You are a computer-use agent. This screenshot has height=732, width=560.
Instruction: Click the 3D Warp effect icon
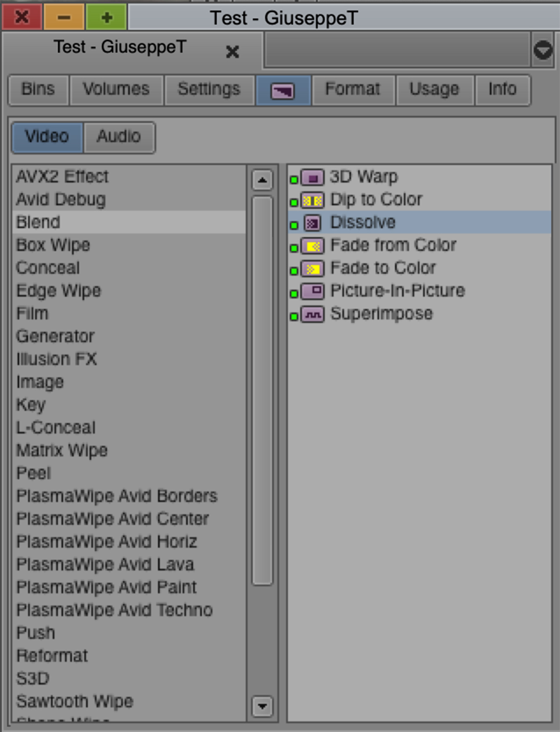click(x=312, y=177)
